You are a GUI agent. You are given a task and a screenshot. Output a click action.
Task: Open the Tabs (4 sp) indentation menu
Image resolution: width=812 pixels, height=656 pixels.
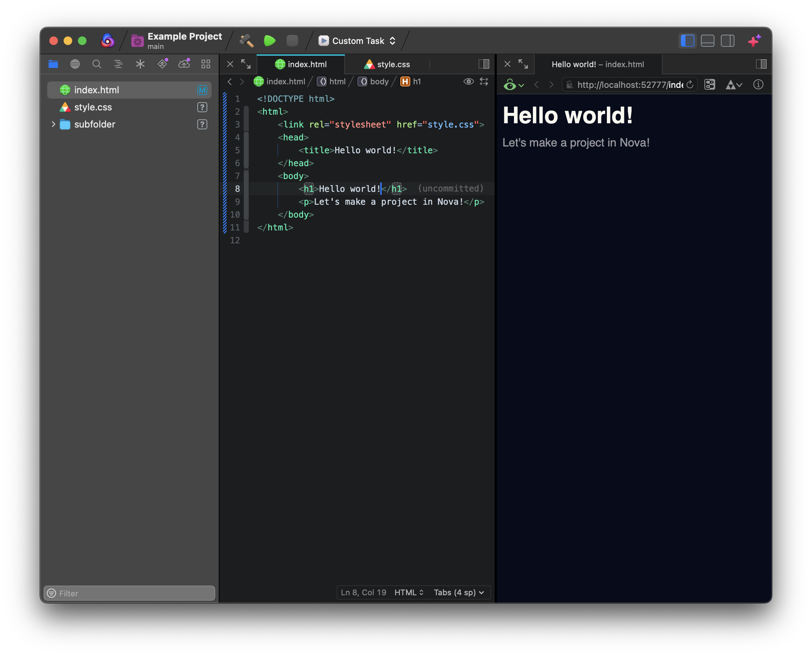(459, 592)
